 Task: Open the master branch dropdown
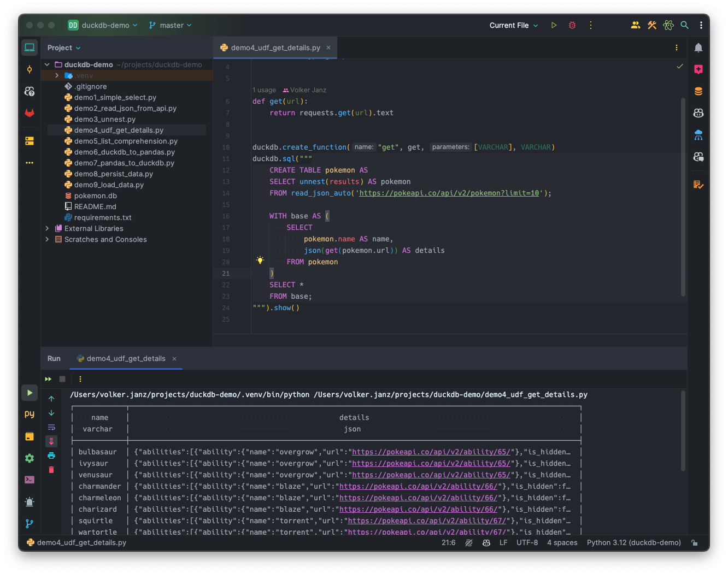171,25
